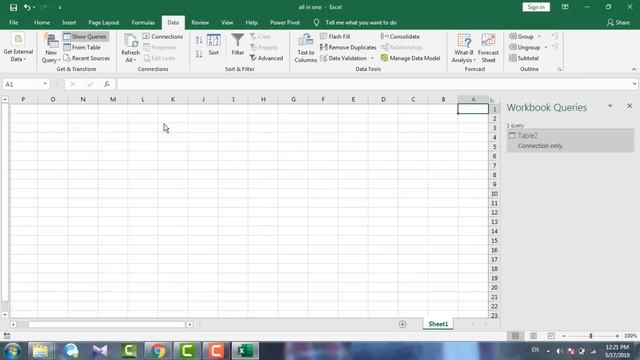Click the Sheet1 tab
The width and height of the screenshot is (640, 360).
438,324
